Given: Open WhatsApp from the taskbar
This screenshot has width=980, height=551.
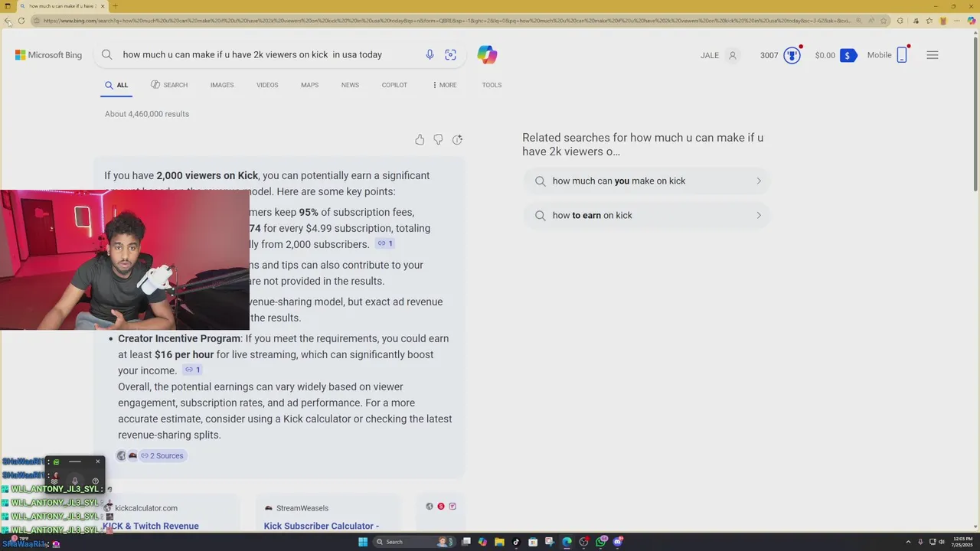Looking at the screenshot, I should click(x=601, y=542).
